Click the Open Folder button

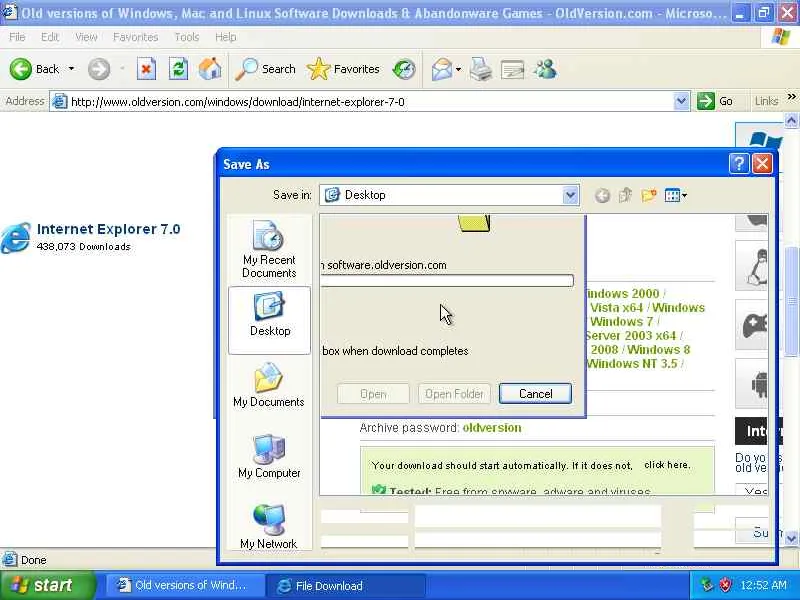point(454,394)
